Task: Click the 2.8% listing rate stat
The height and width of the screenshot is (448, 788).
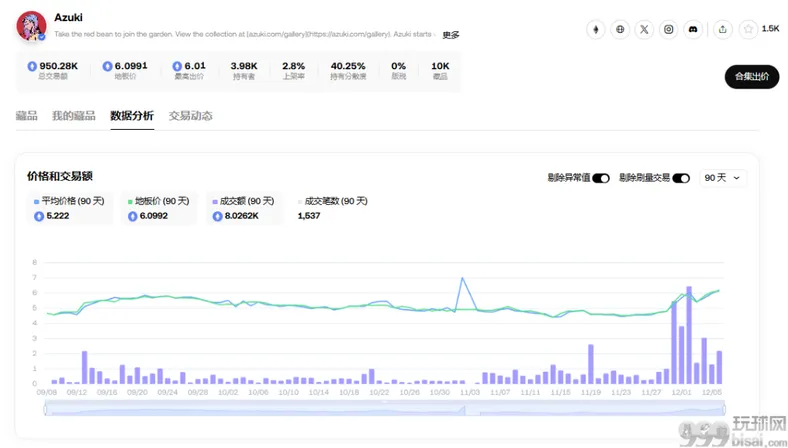Action: pos(293,71)
